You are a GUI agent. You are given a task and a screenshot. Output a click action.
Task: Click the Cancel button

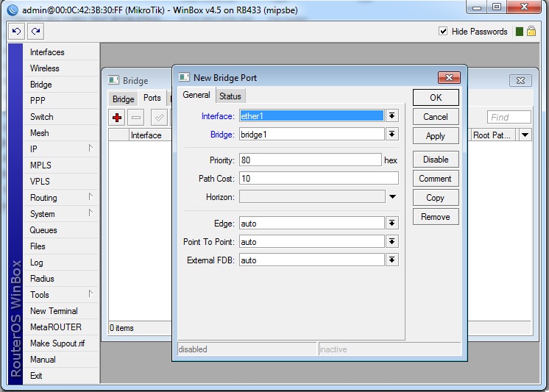click(436, 116)
